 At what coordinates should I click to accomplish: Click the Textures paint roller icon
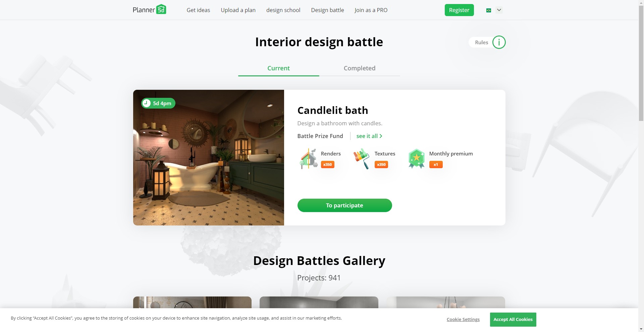click(362, 159)
